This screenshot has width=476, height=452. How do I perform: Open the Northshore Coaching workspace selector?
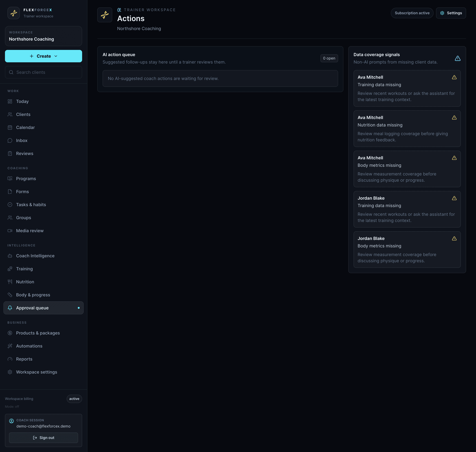(x=43, y=36)
